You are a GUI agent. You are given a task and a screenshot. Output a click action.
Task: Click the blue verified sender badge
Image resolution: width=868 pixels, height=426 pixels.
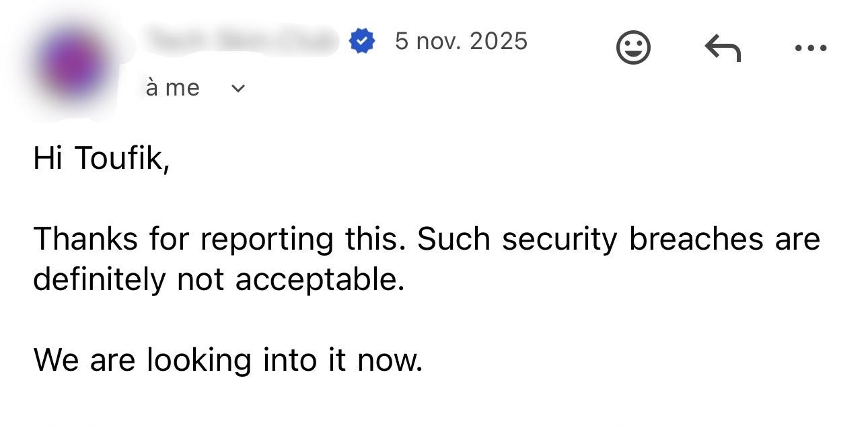coord(361,42)
